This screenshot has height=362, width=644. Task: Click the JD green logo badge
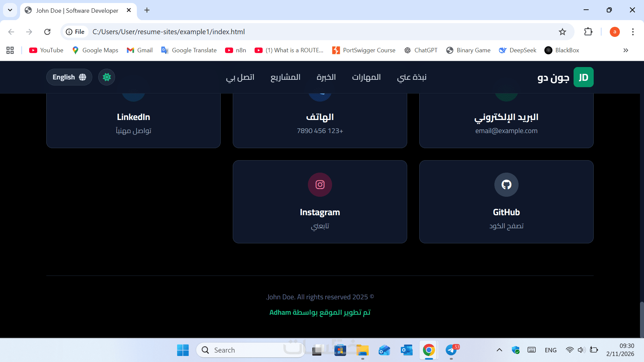[583, 77]
